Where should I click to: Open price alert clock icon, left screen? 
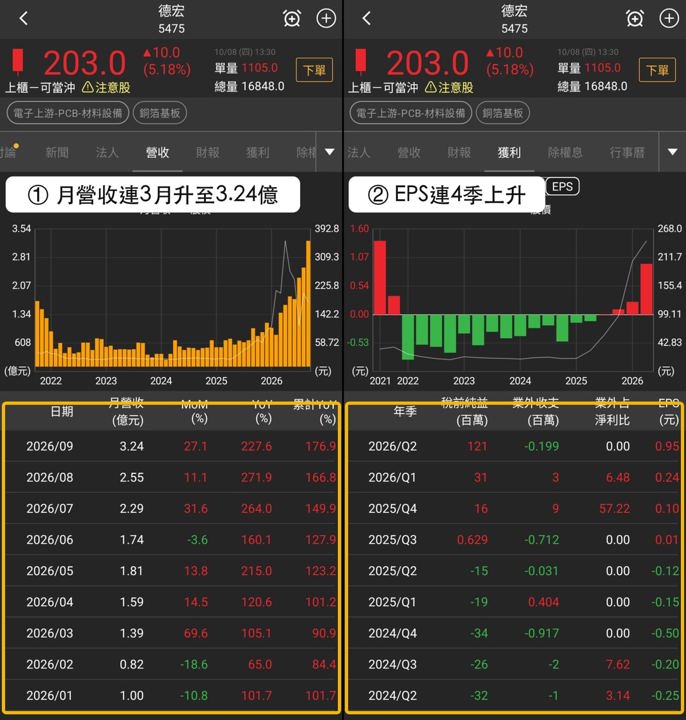[x=292, y=19]
